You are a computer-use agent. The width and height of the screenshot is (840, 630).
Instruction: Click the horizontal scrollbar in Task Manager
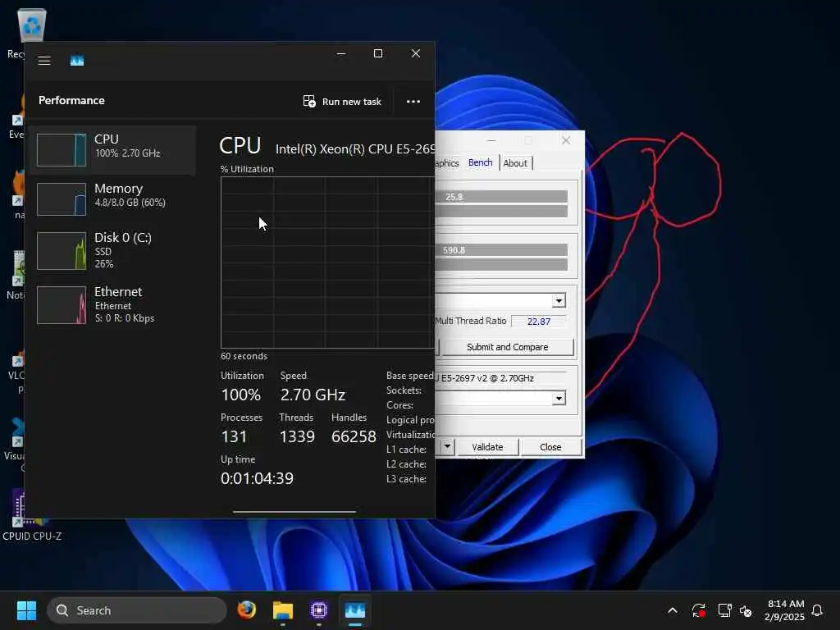click(x=294, y=512)
